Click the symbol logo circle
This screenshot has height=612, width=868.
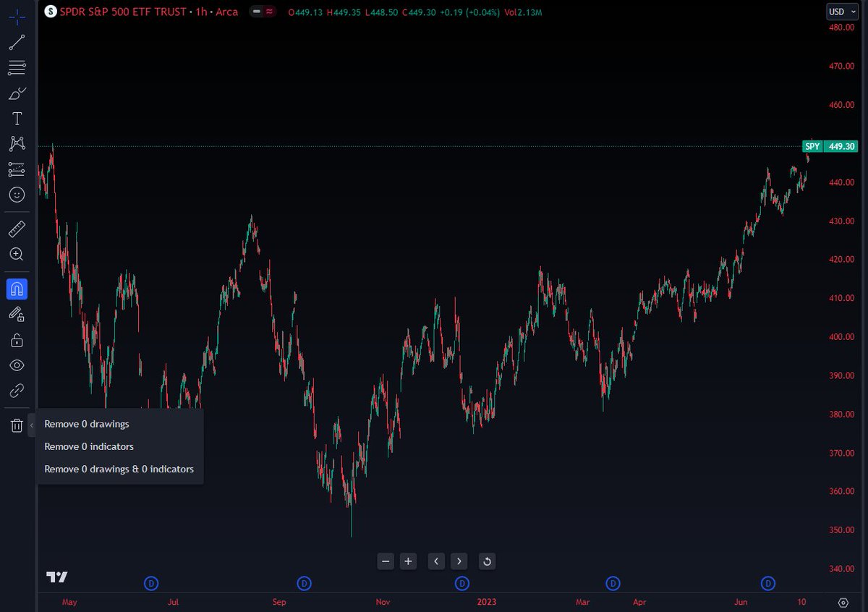click(x=49, y=12)
